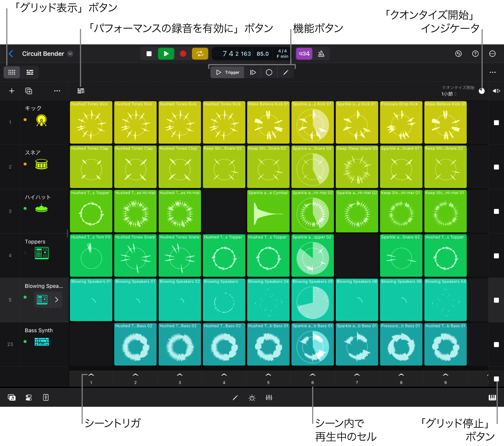Screen dimensions: 504x446
Task: Select the Trigger function mode
Action: (x=227, y=72)
